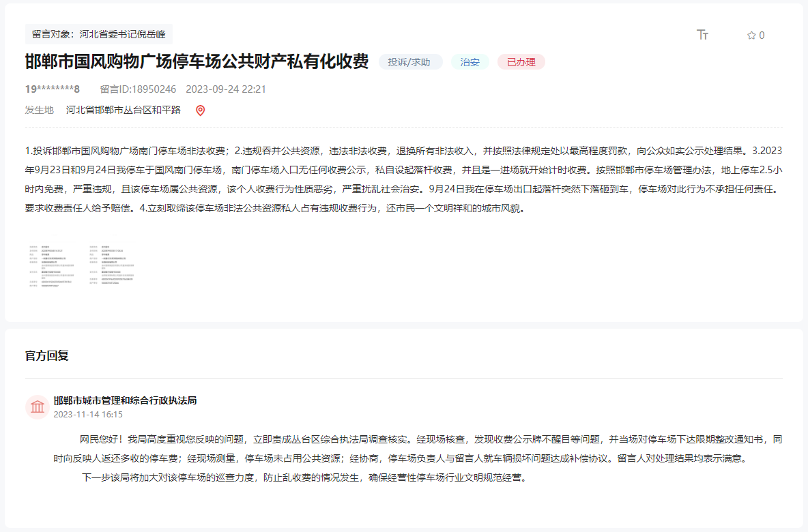Click the reply paragraph starting 网民您好
Image resolution: width=808 pixels, height=532 pixels.
pyautogui.click(x=418, y=449)
